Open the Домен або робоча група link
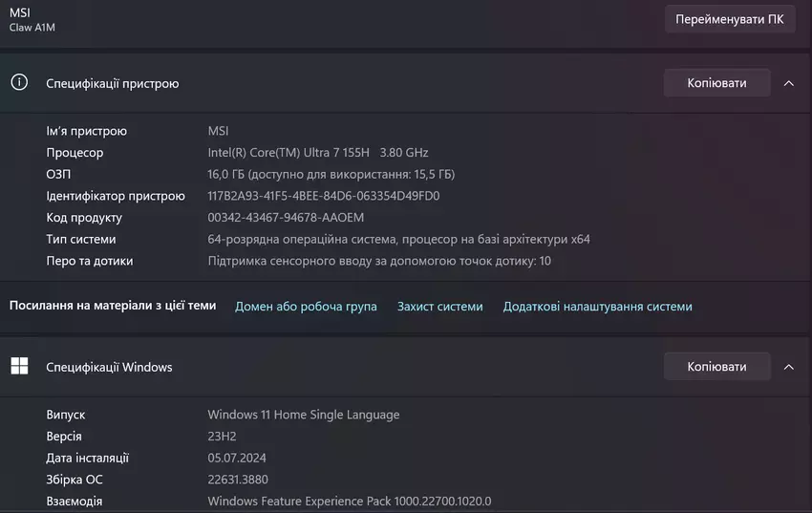Screen dimensions: 812x513 pyautogui.click(x=306, y=307)
